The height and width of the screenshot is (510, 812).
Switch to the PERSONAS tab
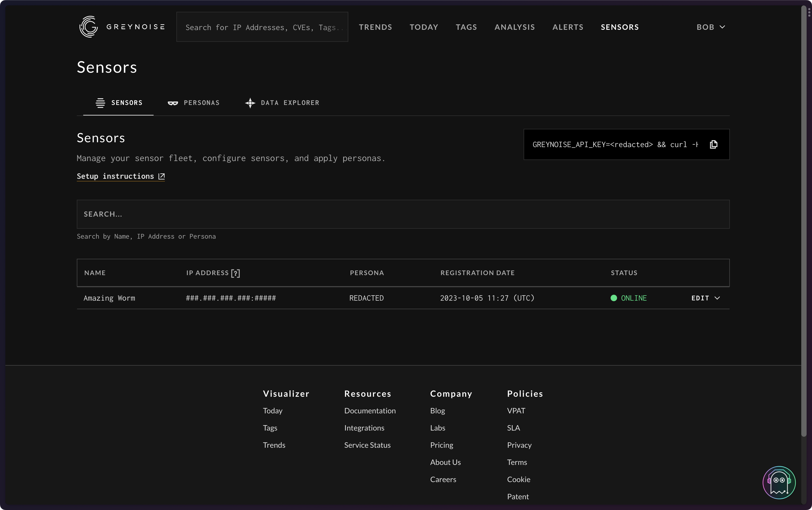(194, 103)
